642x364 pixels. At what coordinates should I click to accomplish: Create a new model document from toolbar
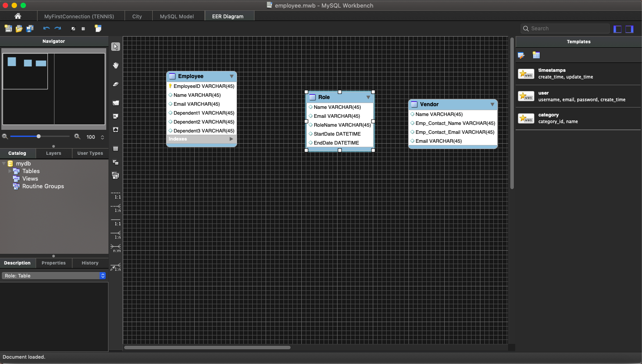pyautogui.click(x=8, y=29)
